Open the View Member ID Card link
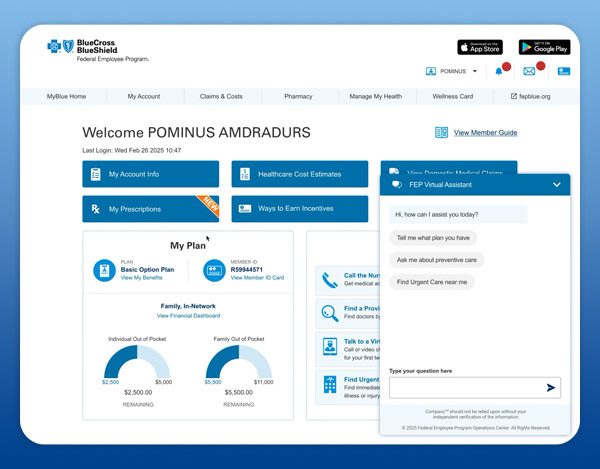Viewport: 600px width, 469px height. (257, 278)
